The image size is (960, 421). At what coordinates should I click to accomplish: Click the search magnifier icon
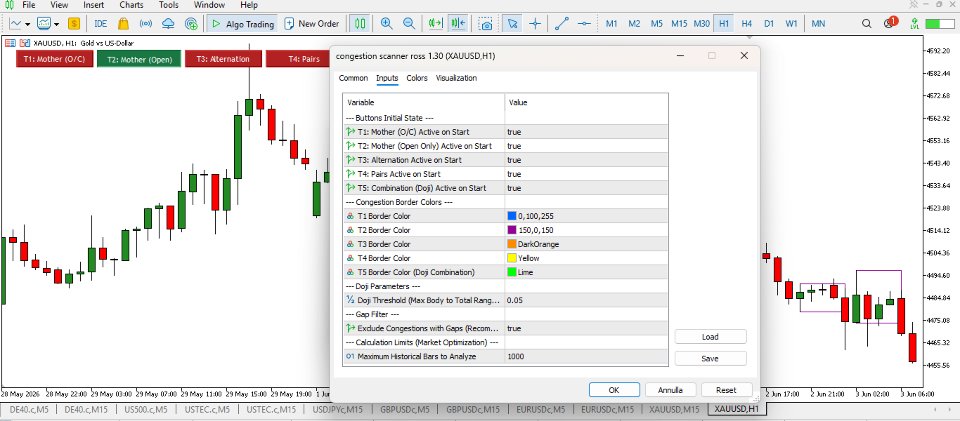coord(866,24)
